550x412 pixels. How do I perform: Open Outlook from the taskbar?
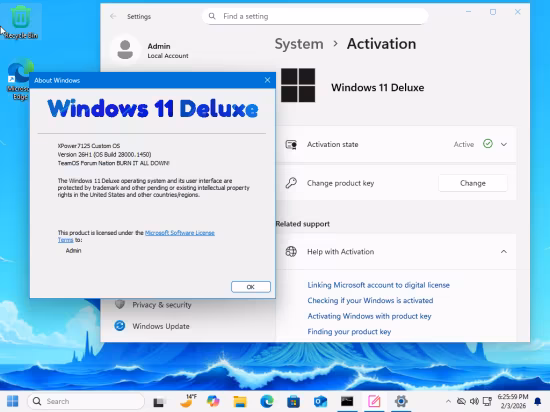tap(320, 401)
